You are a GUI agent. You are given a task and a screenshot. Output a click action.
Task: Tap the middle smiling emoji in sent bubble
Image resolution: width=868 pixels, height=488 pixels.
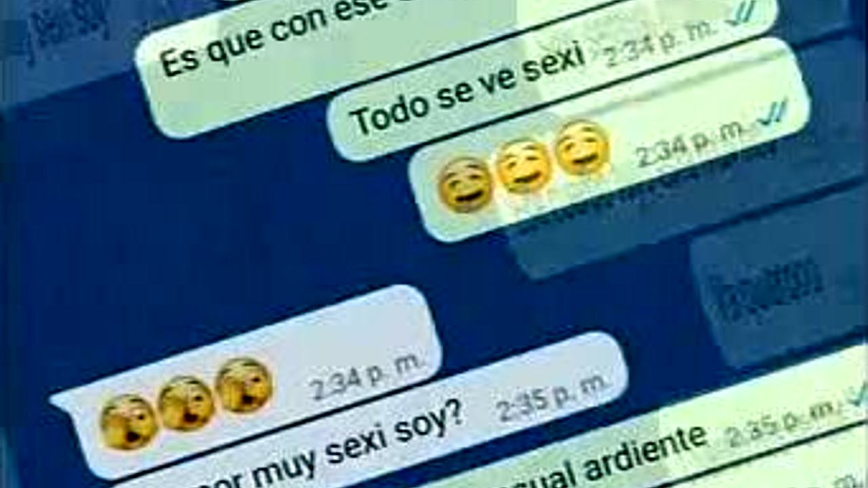click(x=524, y=167)
